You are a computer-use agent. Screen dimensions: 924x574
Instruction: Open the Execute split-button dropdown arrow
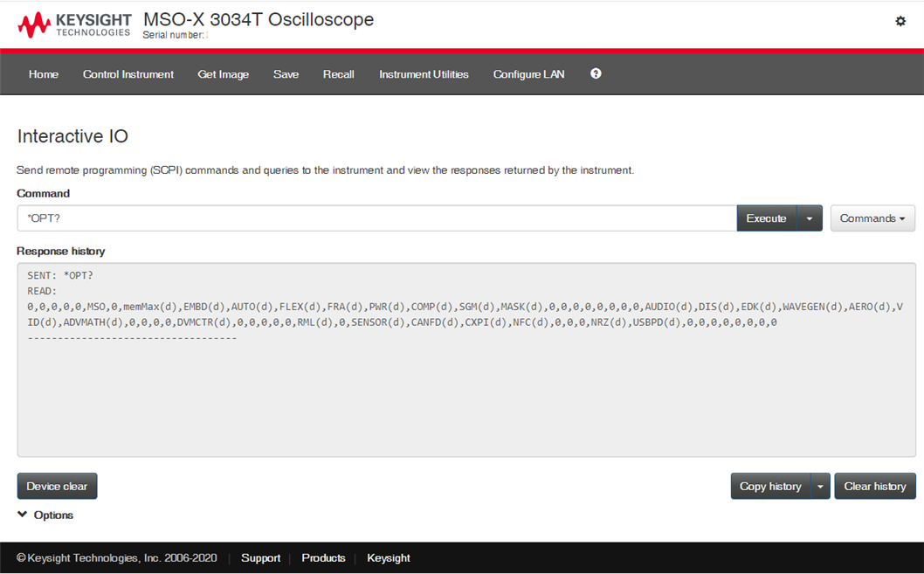point(810,218)
